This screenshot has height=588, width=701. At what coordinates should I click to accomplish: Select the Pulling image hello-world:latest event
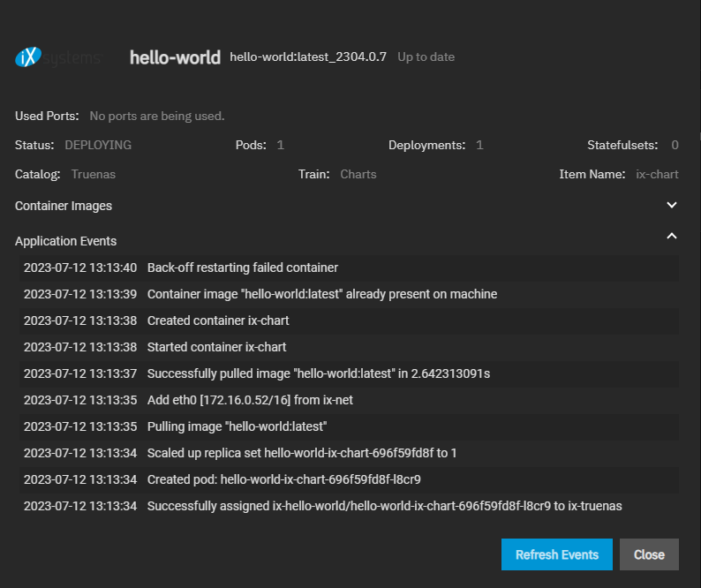point(349,426)
